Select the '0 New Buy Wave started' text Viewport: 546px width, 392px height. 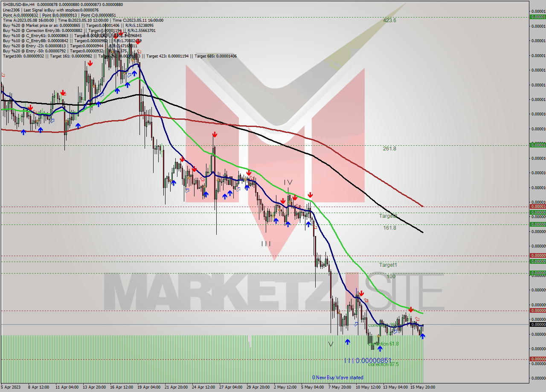pyautogui.click(x=338, y=378)
